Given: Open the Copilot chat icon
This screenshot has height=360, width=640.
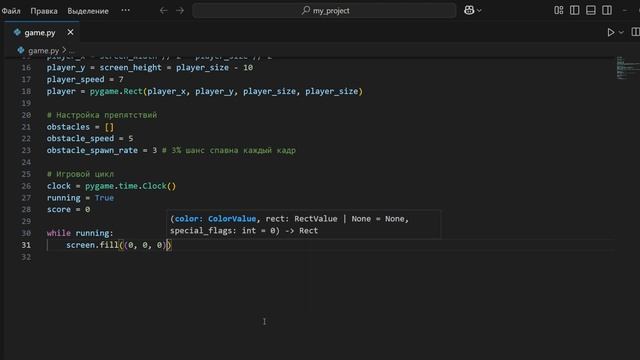Looking at the screenshot, I should [469, 10].
